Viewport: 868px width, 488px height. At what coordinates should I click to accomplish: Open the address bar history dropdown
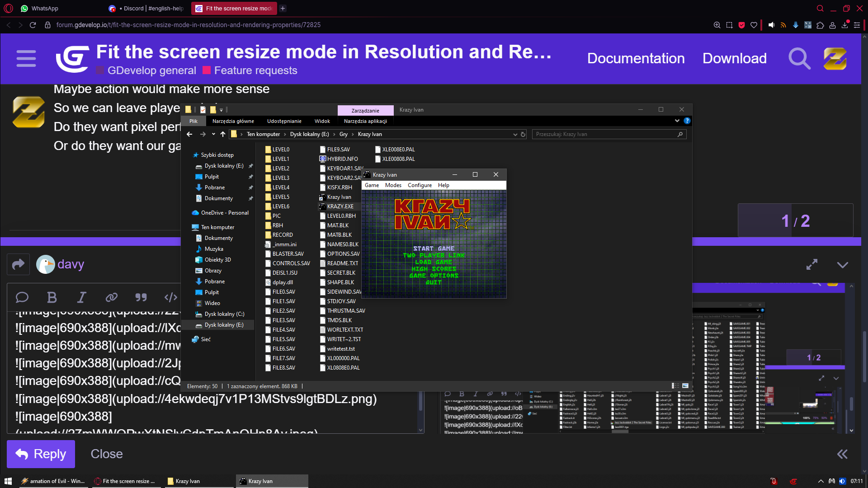tap(515, 134)
